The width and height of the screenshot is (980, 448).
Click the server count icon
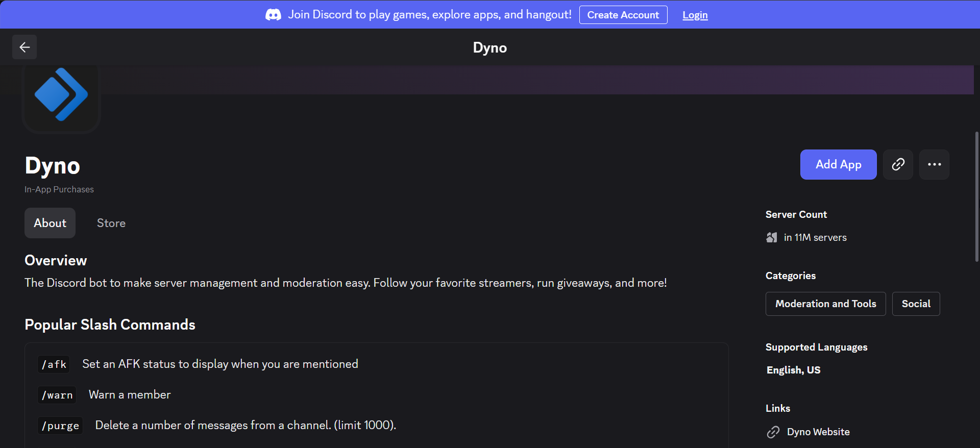(772, 237)
